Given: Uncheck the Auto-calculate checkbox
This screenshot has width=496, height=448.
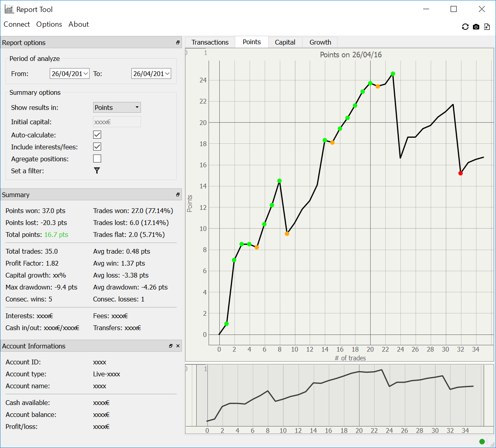Looking at the screenshot, I should [97, 135].
